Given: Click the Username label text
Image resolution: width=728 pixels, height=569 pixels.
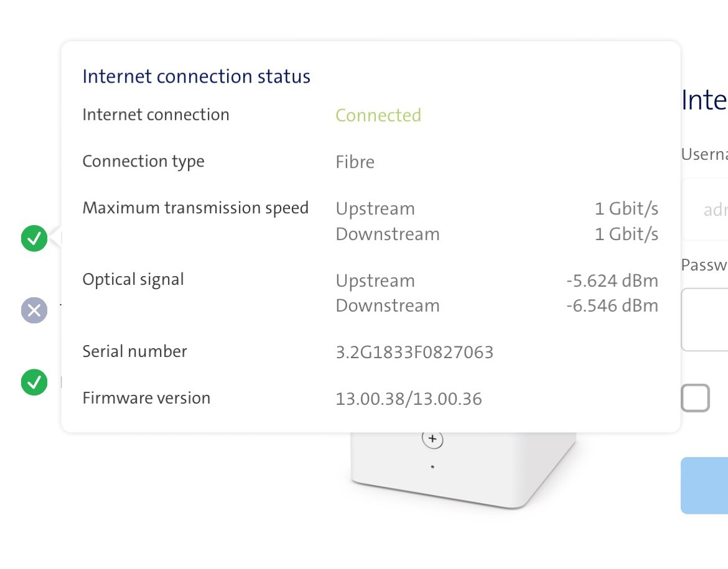Looking at the screenshot, I should coord(705,154).
